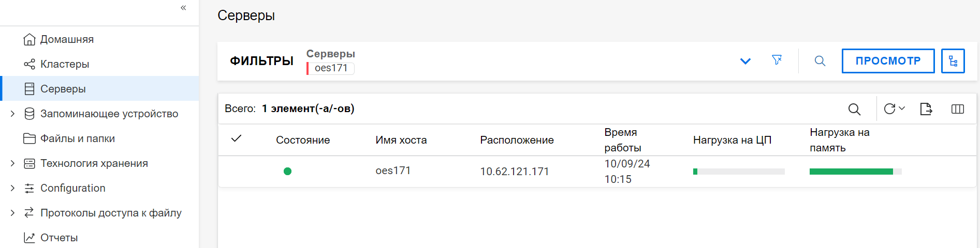
Task: Open the column settings icon
Action: coord(958,109)
